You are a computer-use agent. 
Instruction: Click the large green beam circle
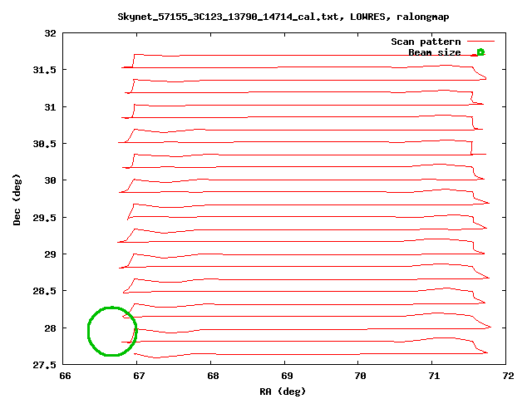point(112,331)
